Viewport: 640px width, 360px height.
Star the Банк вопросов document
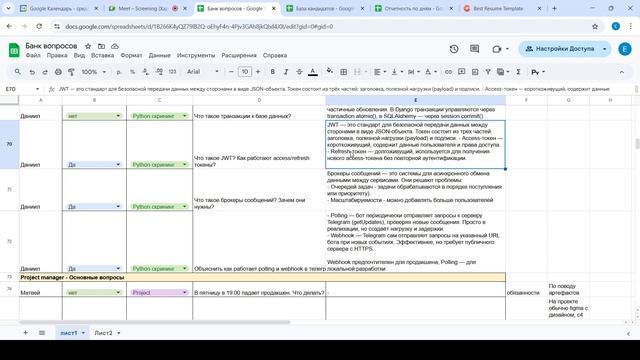88,46
